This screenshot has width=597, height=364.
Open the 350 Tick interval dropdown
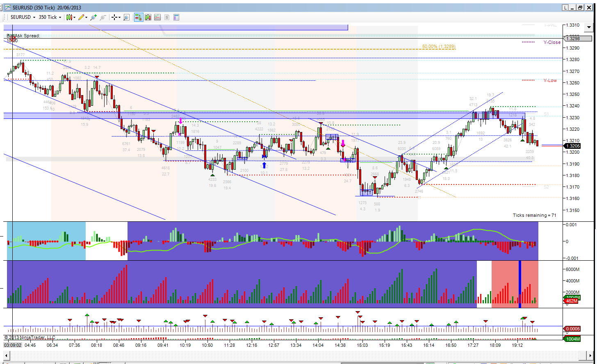click(x=50, y=17)
